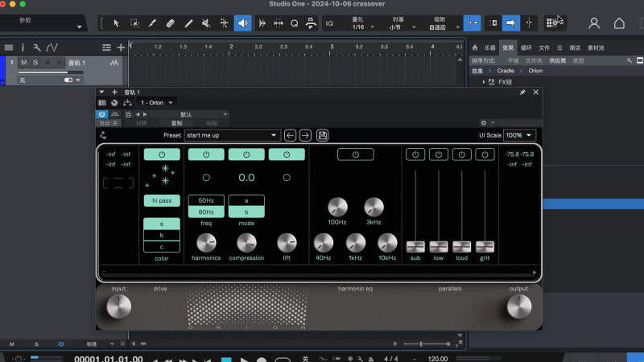
Task: Toggle Snap to grid button
Action: coord(473,23)
